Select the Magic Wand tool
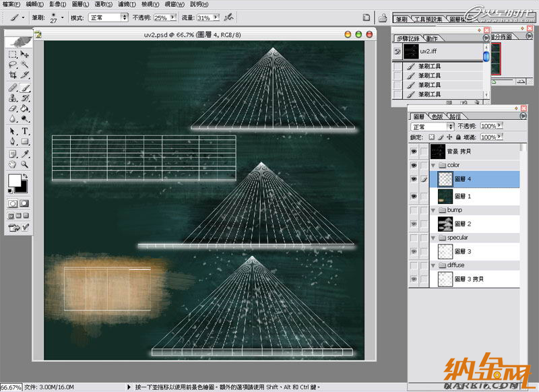539x392 pixels. pyautogui.click(x=25, y=64)
